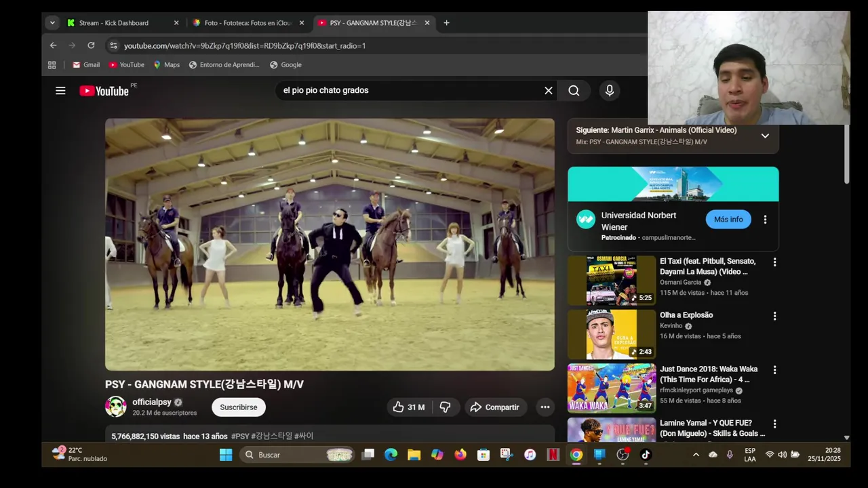Open the officialpsy channel name link
868x488 pixels.
click(152, 402)
